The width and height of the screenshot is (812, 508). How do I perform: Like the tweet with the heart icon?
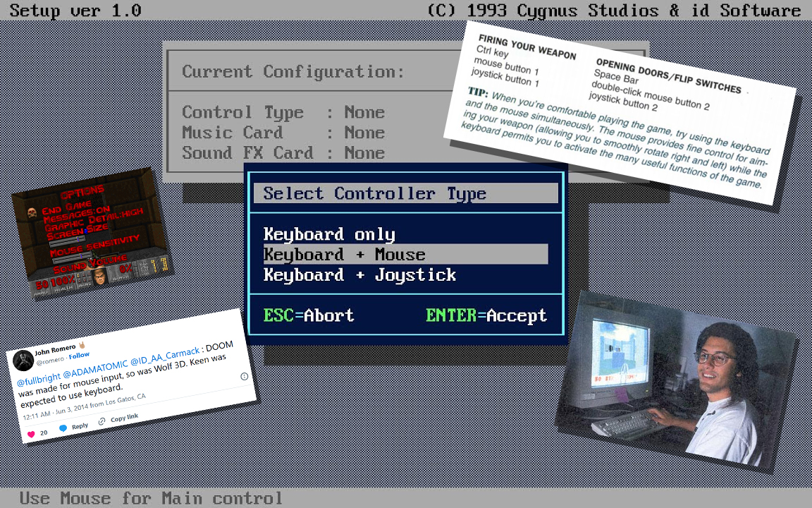[x=31, y=435]
